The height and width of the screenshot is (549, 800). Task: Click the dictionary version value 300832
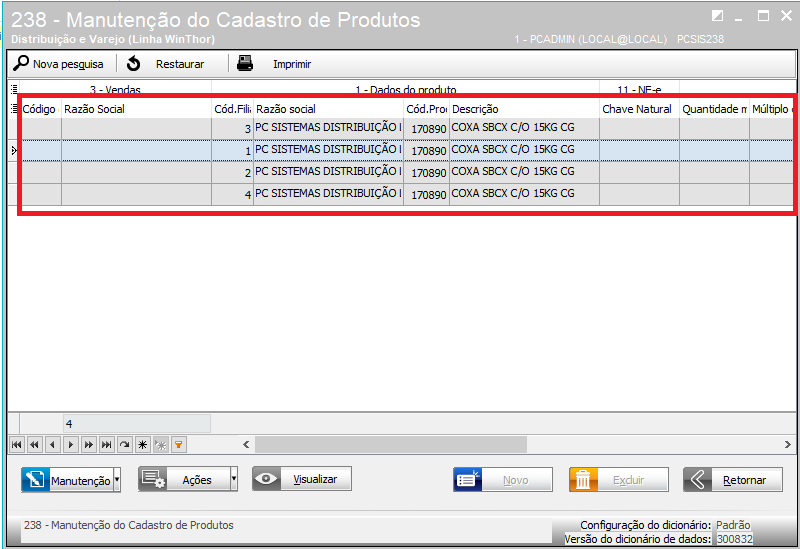(x=734, y=539)
